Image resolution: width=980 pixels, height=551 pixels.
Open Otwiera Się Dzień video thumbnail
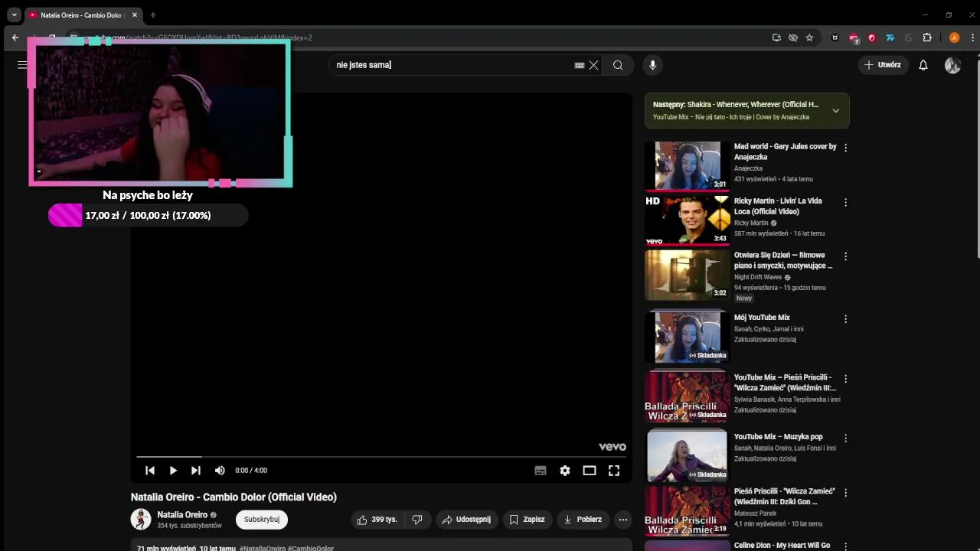687,275
